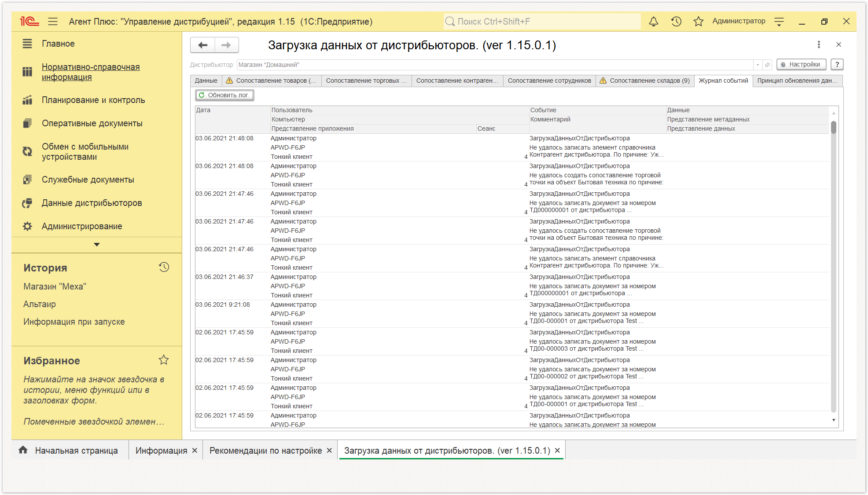This screenshot has height=495, width=868.
Task: Click scrollbar down arrow in event log
Action: click(833, 420)
